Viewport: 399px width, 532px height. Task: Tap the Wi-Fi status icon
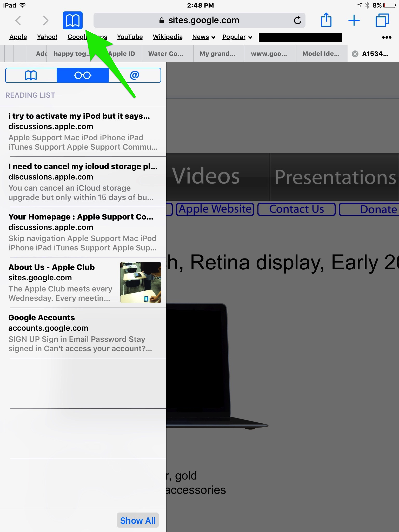click(x=23, y=5)
